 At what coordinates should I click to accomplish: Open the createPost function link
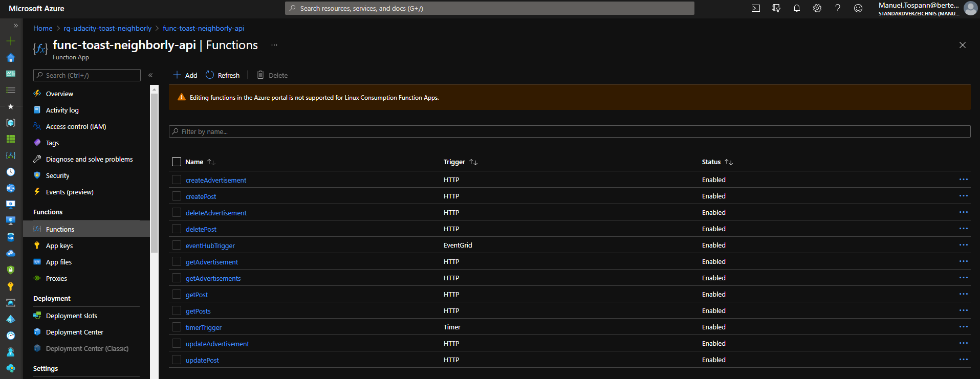point(201,196)
